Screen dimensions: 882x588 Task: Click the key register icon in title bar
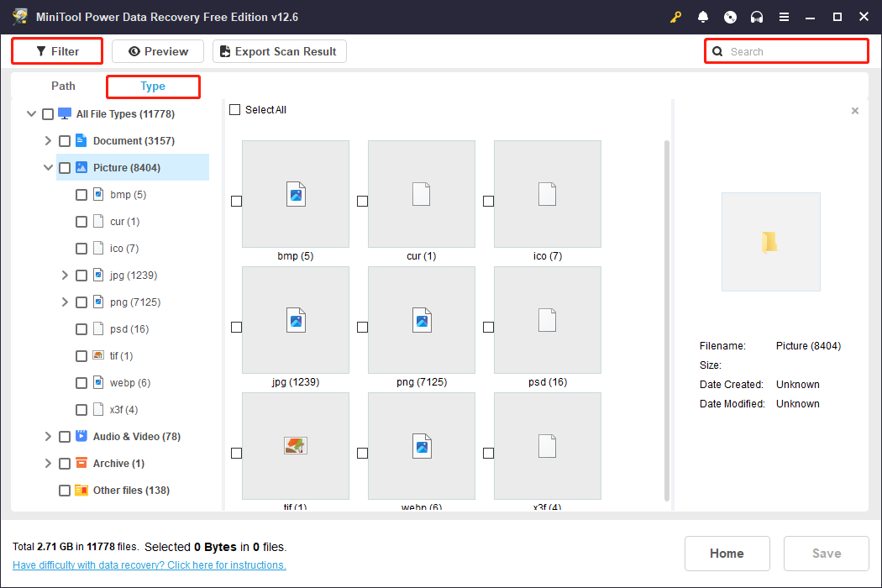click(x=675, y=18)
